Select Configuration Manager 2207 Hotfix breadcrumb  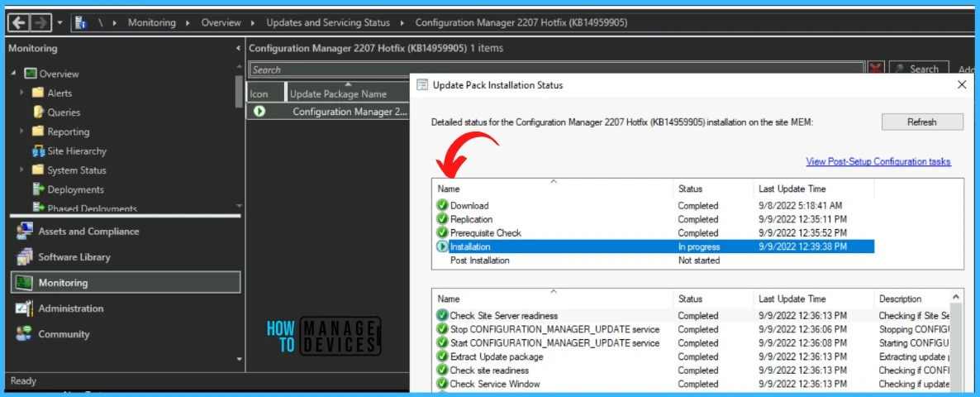(521, 22)
